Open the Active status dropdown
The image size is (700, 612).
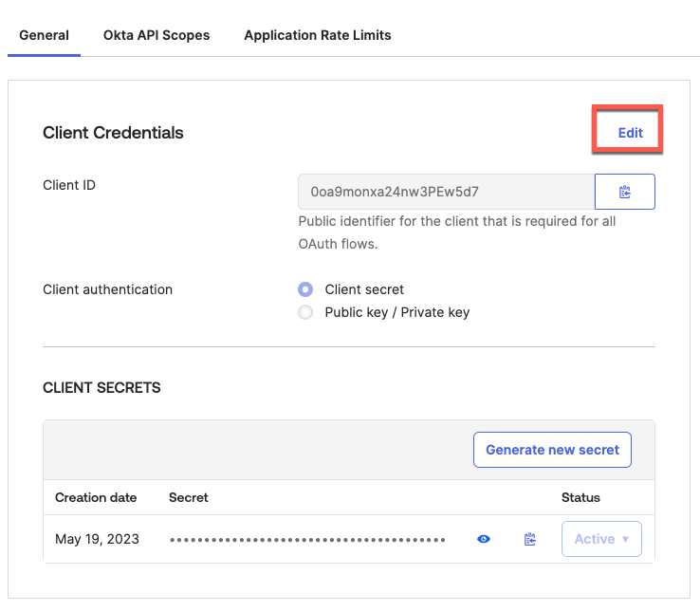coord(601,539)
